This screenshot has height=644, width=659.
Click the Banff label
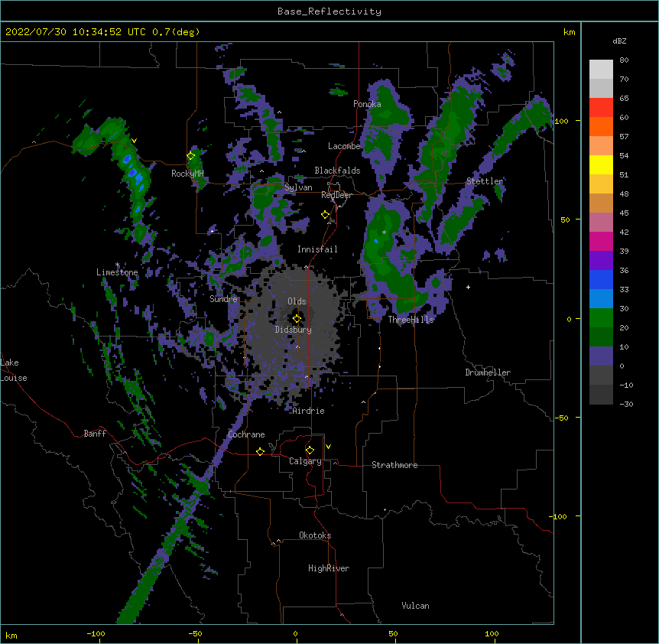tap(95, 434)
